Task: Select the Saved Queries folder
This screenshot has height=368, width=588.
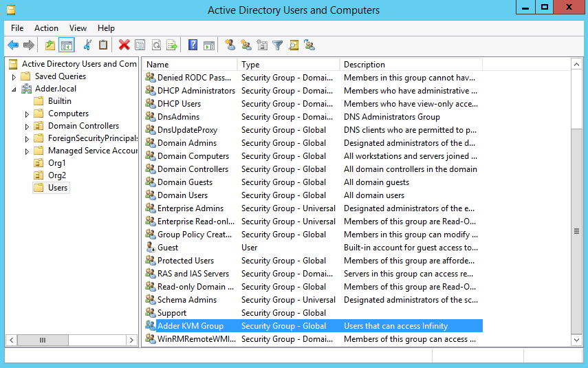Action: (x=61, y=76)
